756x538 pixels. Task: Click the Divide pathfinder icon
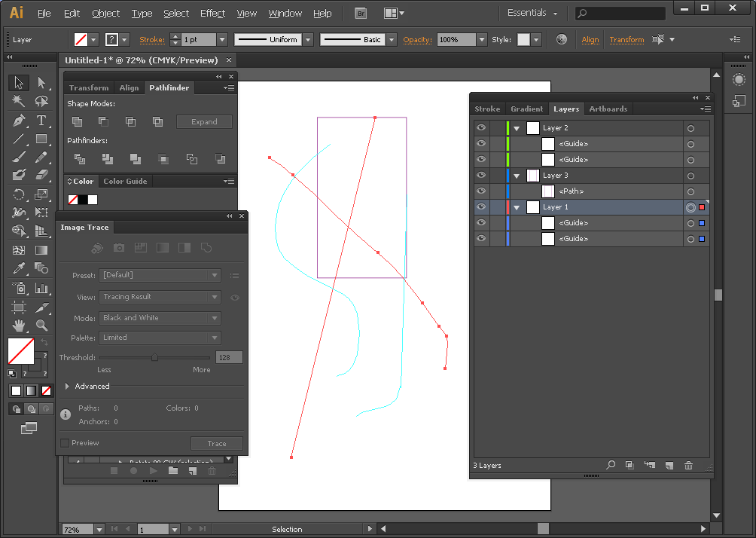tap(80, 159)
